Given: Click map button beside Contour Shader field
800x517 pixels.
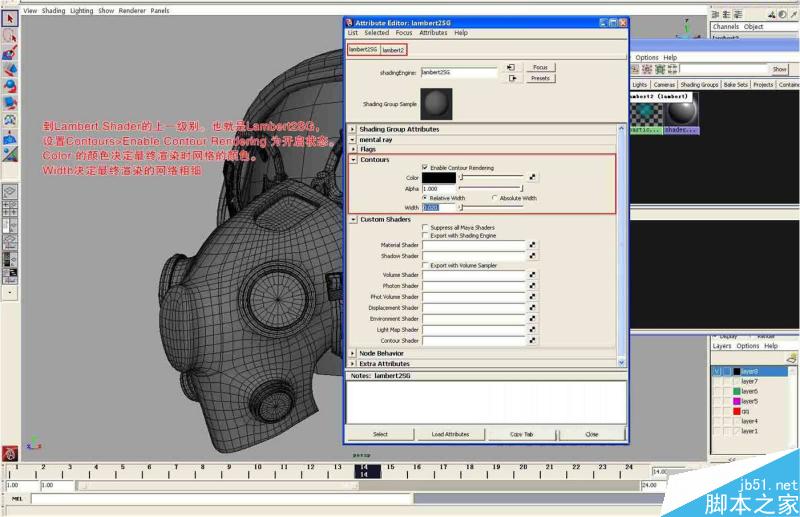Looking at the screenshot, I should [x=533, y=341].
